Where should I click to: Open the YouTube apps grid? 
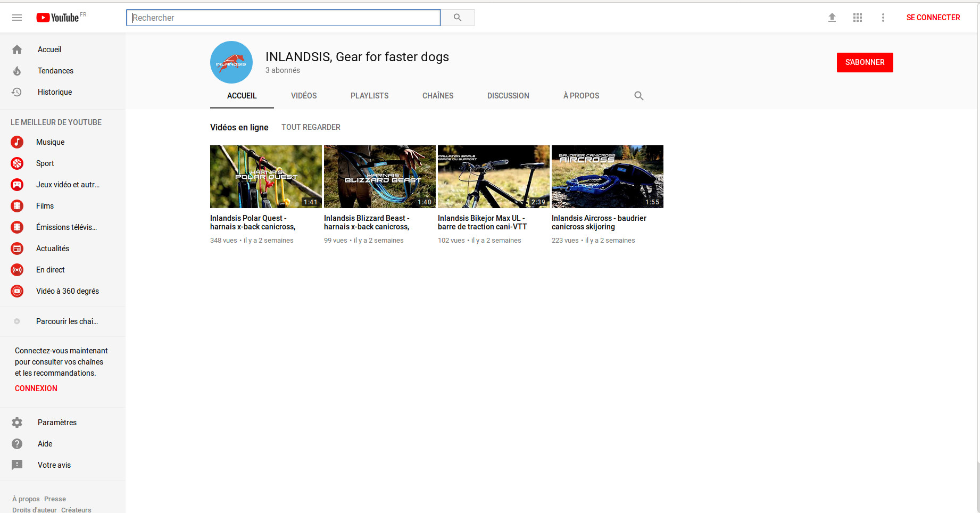tap(858, 18)
